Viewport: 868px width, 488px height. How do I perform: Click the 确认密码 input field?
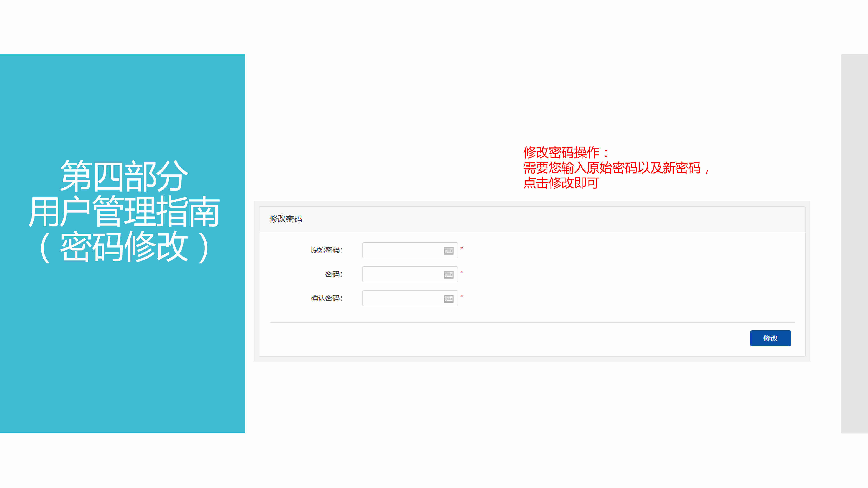(x=410, y=298)
